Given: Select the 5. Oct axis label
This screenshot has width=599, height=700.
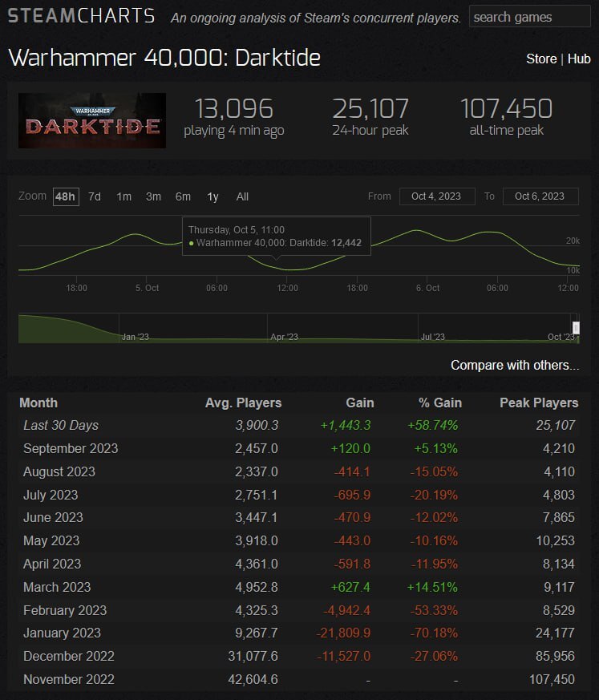Looking at the screenshot, I should click(x=147, y=288).
